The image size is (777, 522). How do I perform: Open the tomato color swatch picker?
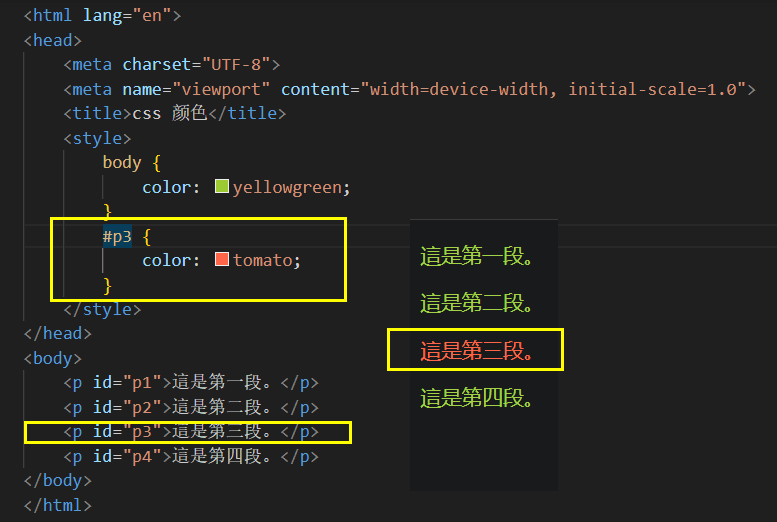coord(222,260)
